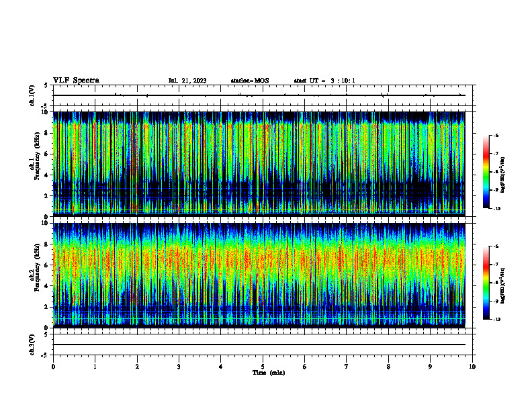Click the ch.3 voltage waveform trace
Viewport: 532px width, 411px height.
pos(259,345)
